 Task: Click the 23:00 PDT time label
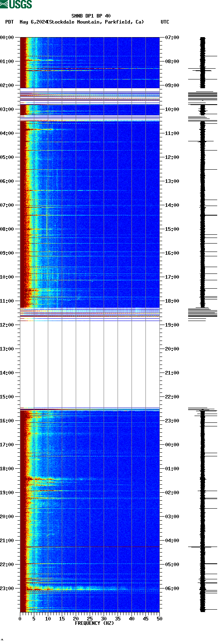pyautogui.click(x=7, y=589)
